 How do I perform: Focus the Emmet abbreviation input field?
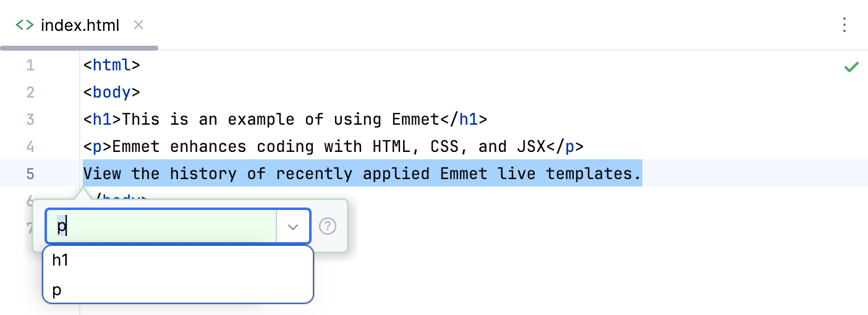(x=161, y=227)
